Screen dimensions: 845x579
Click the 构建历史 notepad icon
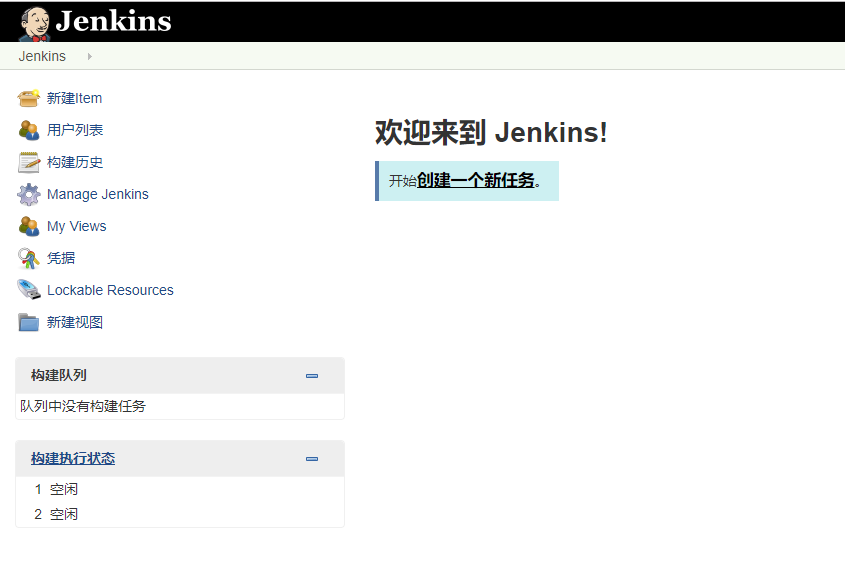pos(29,162)
